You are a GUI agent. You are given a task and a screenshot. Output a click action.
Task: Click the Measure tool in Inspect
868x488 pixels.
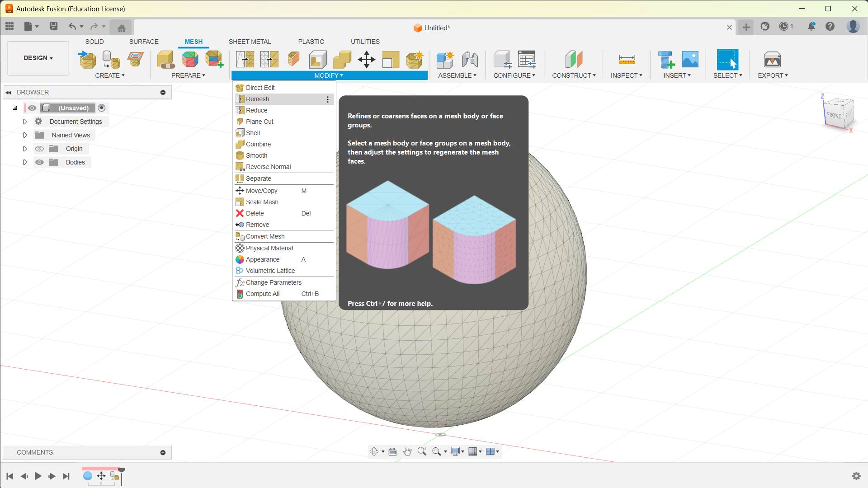pyautogui.click(x=627, y=59)
